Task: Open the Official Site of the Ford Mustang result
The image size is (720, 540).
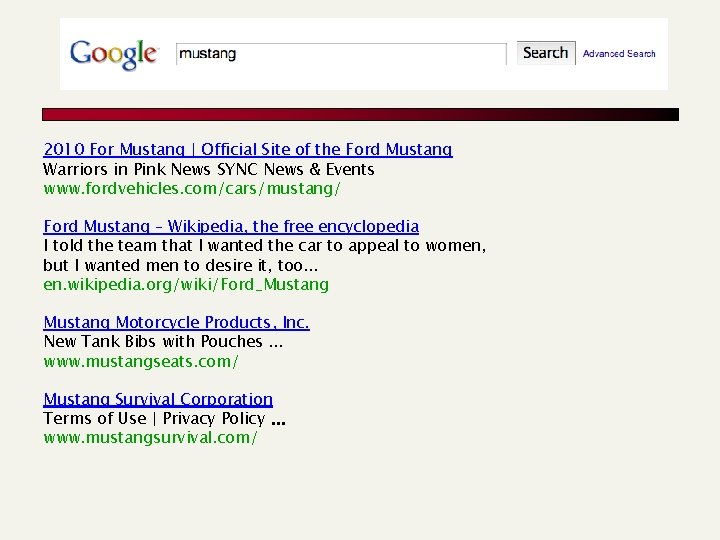Action: pyautogui.click(x=248, y=150)
